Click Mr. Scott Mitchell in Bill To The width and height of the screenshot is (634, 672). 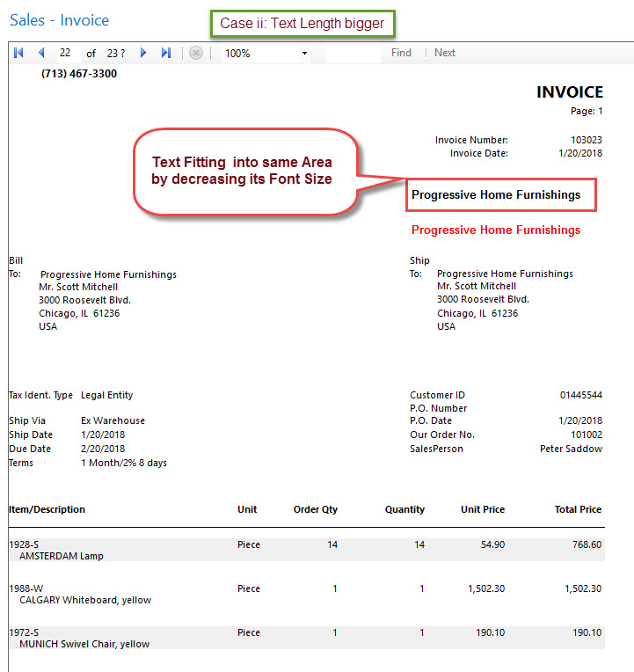(78, 287)
